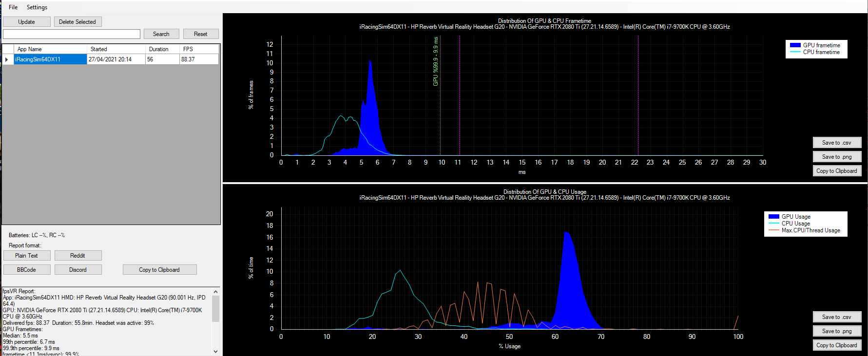The height and width of the screenshot is (356, 868).
Task: Copy the frametime chart to clipboard
Action: [837, 171]
